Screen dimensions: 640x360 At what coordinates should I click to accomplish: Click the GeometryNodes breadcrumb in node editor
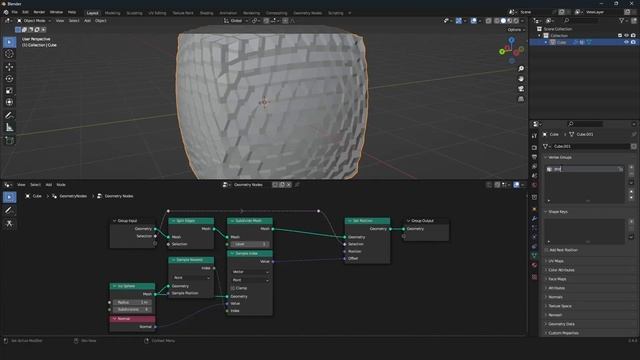click(70, 196)
